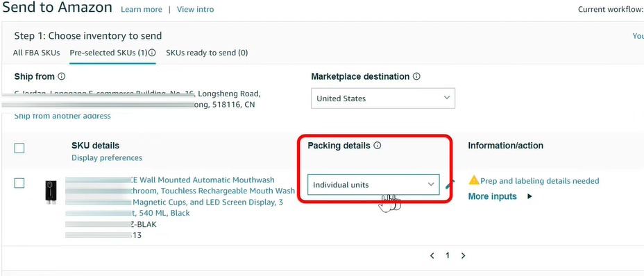644x276 pixels.
Task: Click yellow warning triangle icon
Action: point(474,180)
